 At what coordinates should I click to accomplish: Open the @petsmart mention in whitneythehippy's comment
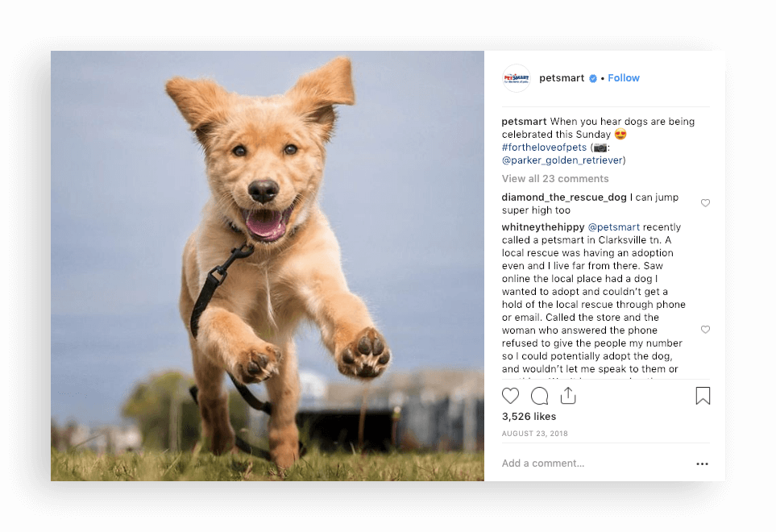point(614,227)
